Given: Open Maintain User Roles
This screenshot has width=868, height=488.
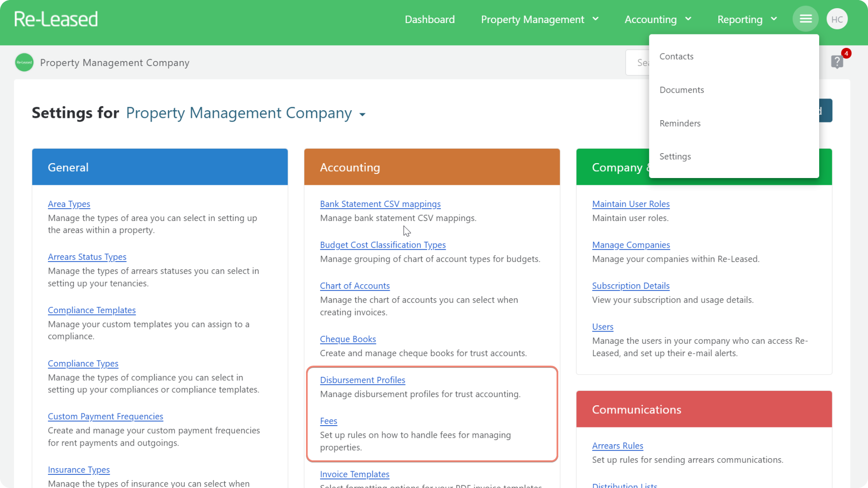Looking at the screenshot, I should (x=631, y=204).
